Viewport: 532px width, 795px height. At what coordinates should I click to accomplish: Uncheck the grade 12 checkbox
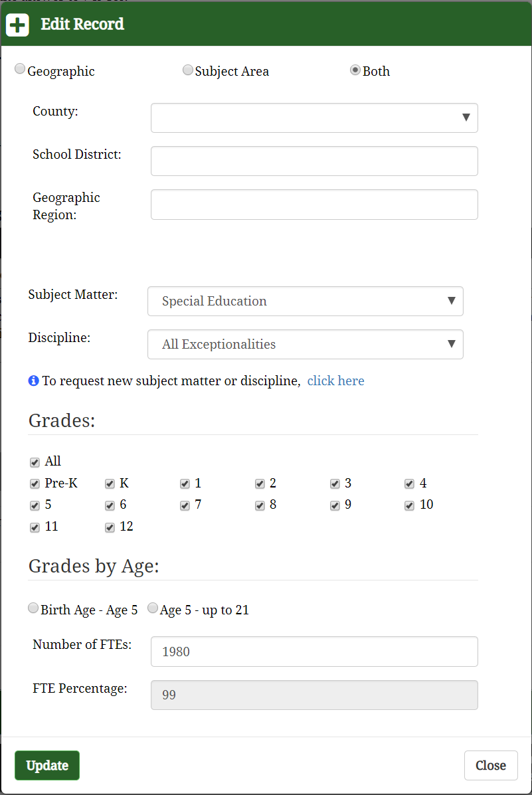click(x=110, y=527)
